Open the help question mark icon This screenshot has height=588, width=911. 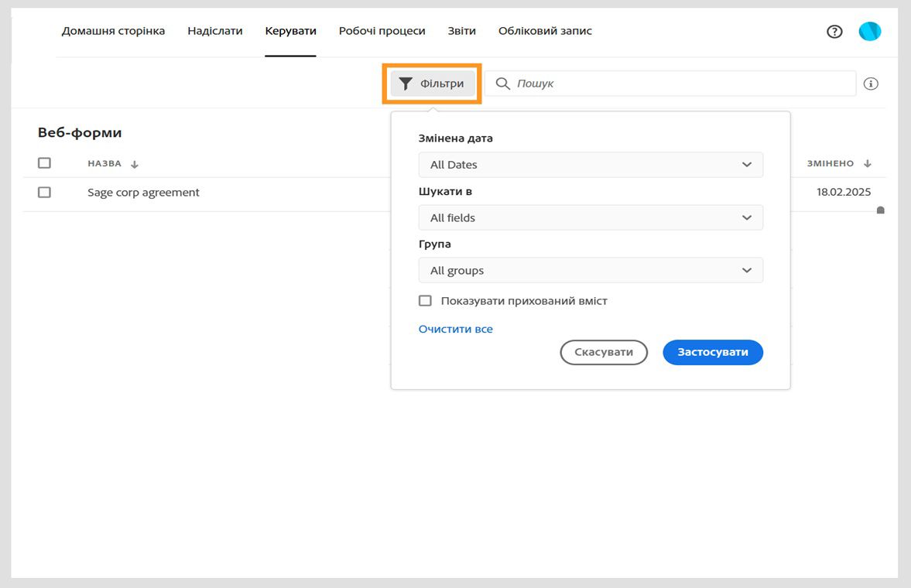click(834, 32)
